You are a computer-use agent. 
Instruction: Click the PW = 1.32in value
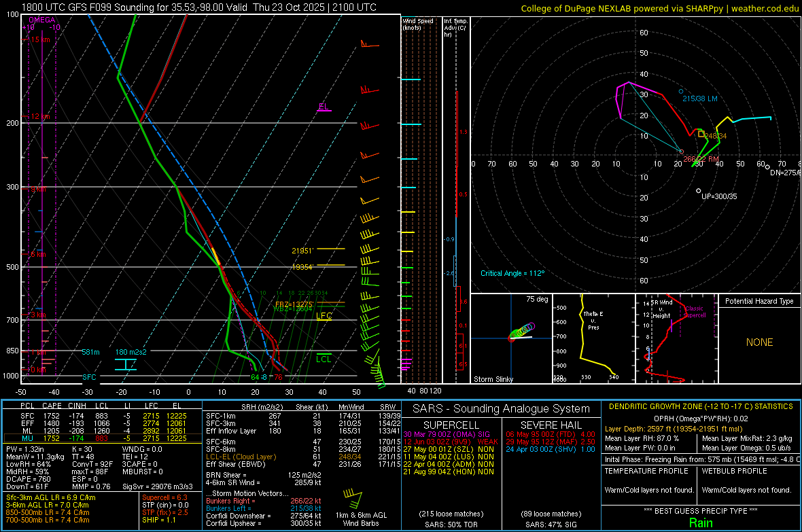[x=25, y=449]
